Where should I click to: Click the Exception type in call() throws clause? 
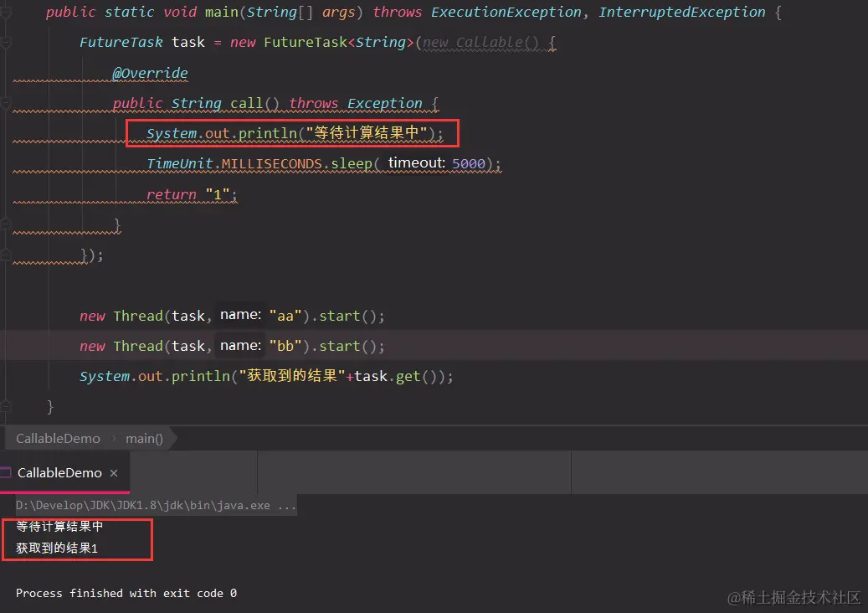coord(385,103)
